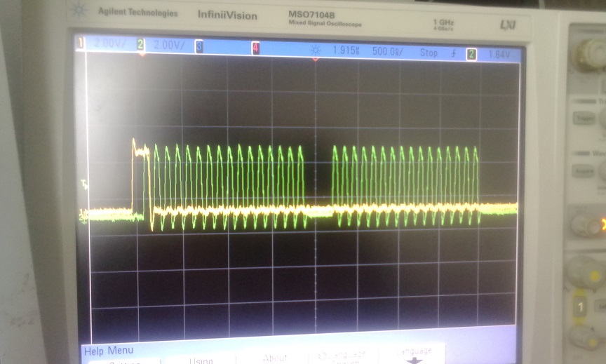Expand the Language selection softkey

point(342,356)
